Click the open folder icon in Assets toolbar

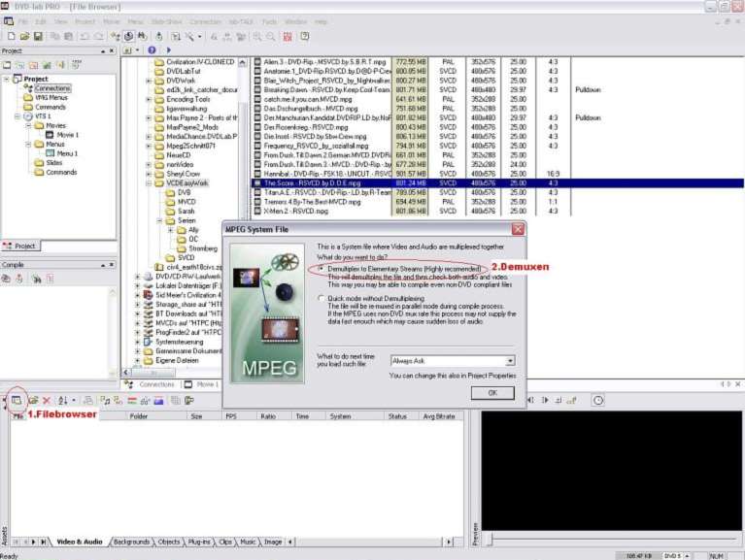pyautogui.click(x=33, y=400)
